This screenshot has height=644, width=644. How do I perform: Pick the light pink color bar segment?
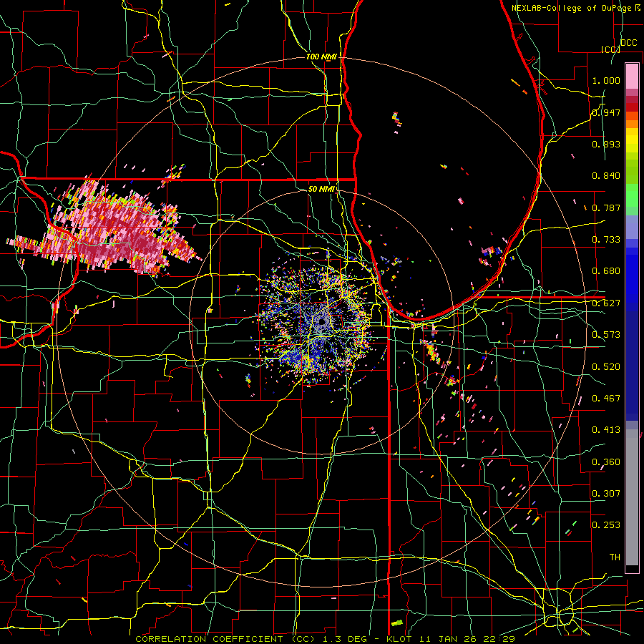pos(632,77)
